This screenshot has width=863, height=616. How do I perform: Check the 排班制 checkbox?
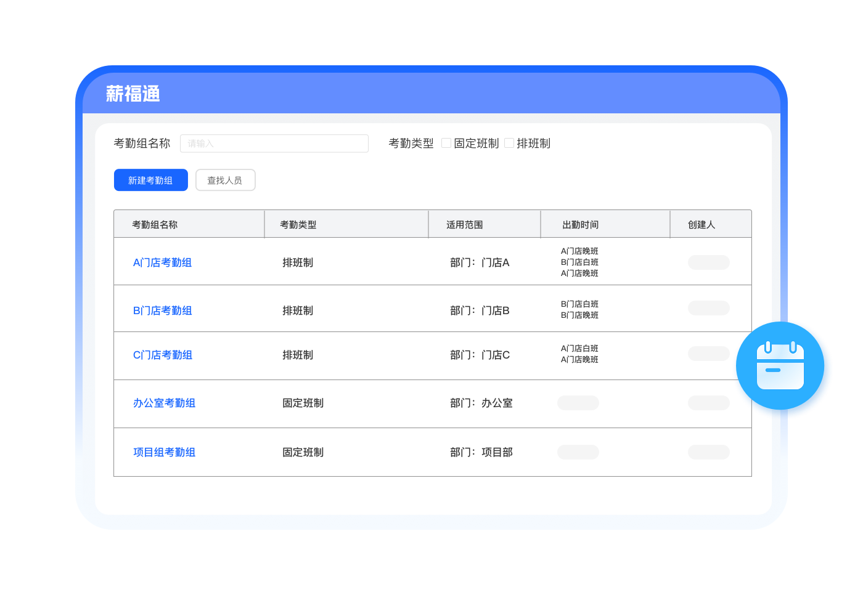pyautogui.click(x=509, y=143)
